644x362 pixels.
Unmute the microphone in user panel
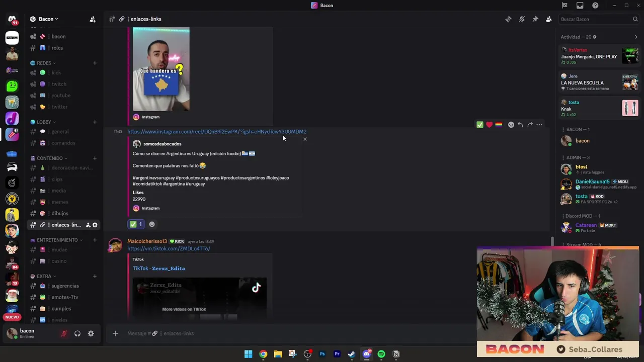(x=64, y=333)
